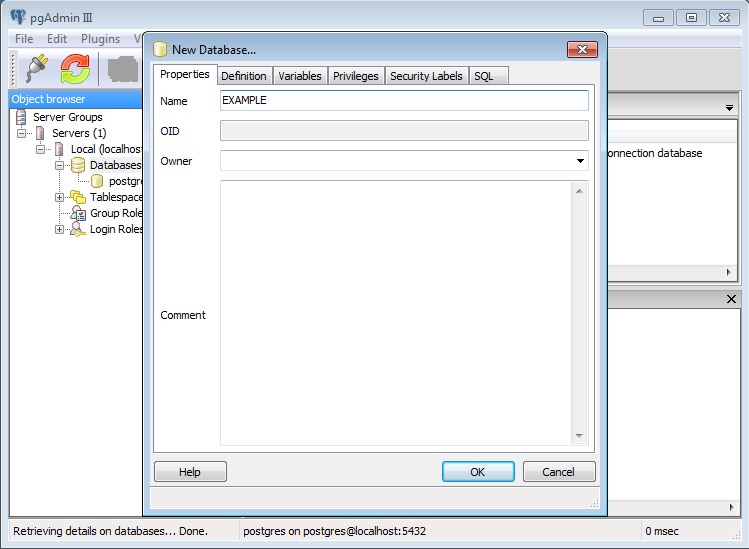Screen dimensions: 749x549
Task: Open the Owner dropdown list
Action: pyautogui.click(x=580, y=161)
